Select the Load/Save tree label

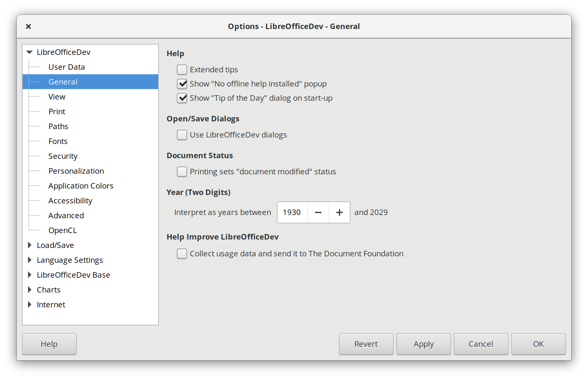point(56,245)
